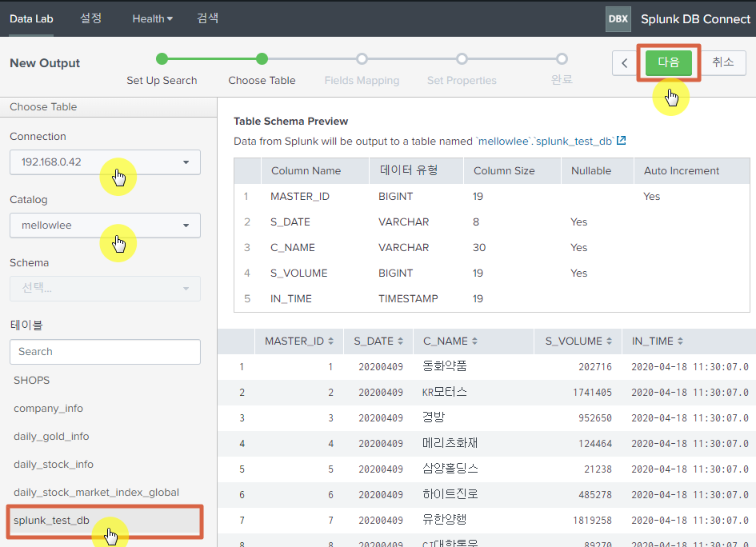The height and width of the screenshot is (547, 756).
Task: Open external link icon beside splunk_test_db
Action: point(622,141)
